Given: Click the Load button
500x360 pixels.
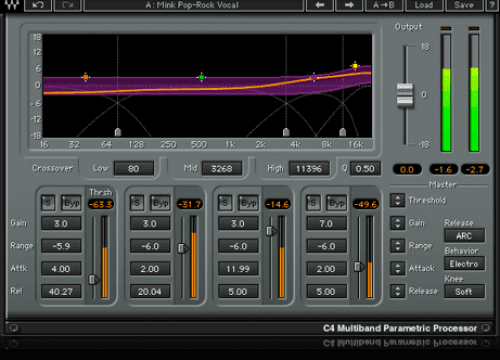Looking at the screenshot, I should pos(424,5).
